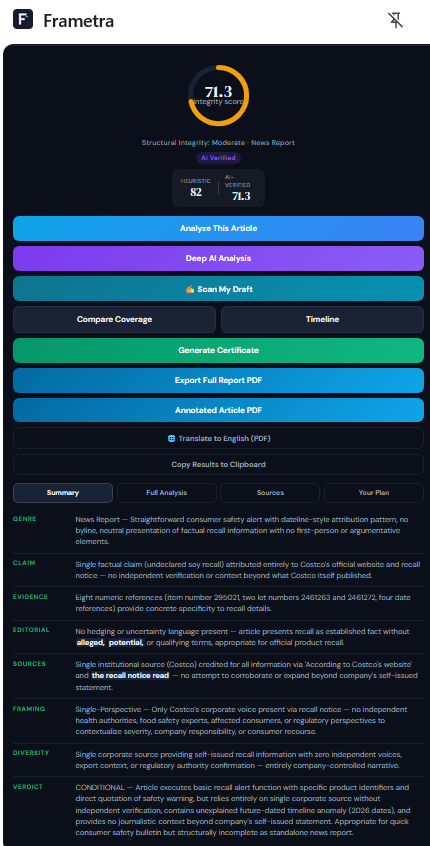Click the CLAIM row label
Screen dimensions: 430x846
(x=24, y=563)
